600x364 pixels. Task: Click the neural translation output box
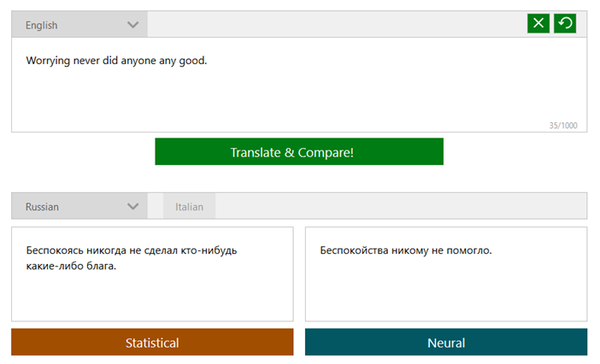(x=446, y=291)
